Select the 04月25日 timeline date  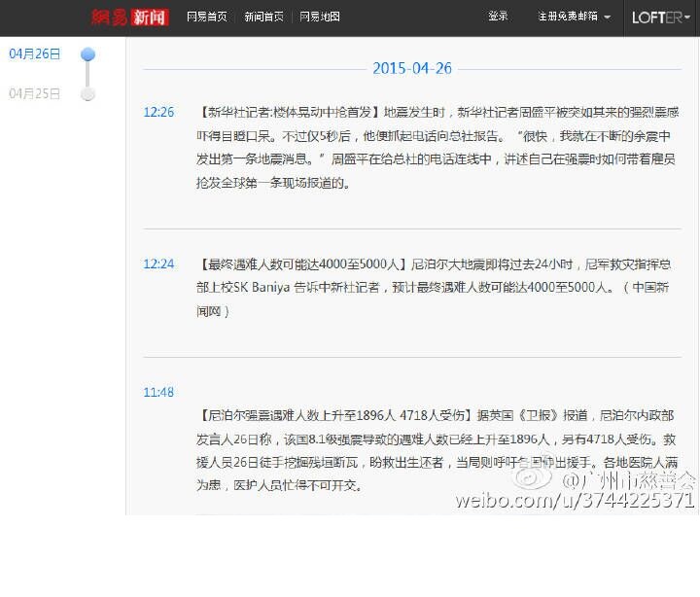click(35, 93)
